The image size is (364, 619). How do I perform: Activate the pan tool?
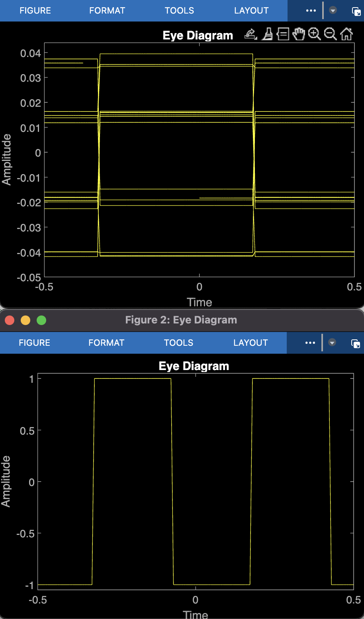pos(299,34)
